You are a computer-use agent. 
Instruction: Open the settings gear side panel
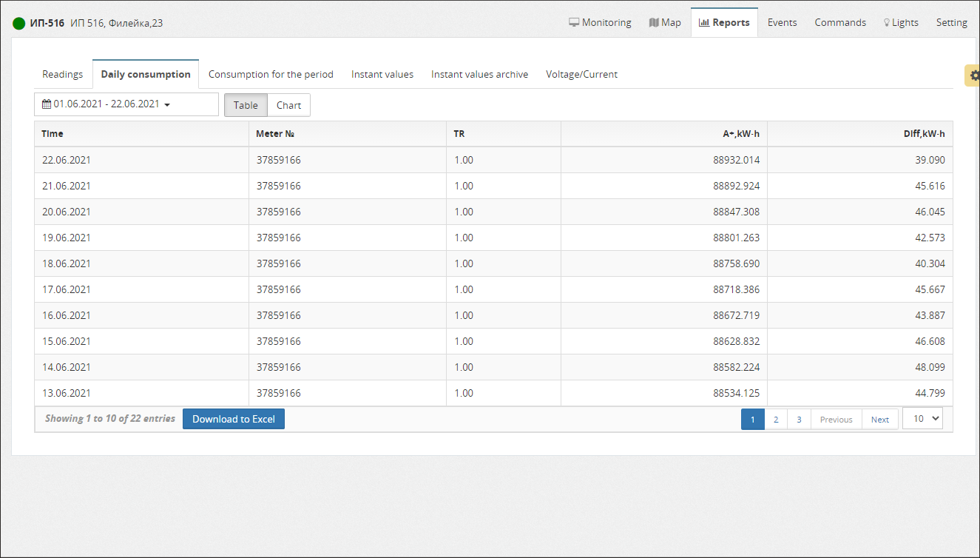click(x=973, y=75)
